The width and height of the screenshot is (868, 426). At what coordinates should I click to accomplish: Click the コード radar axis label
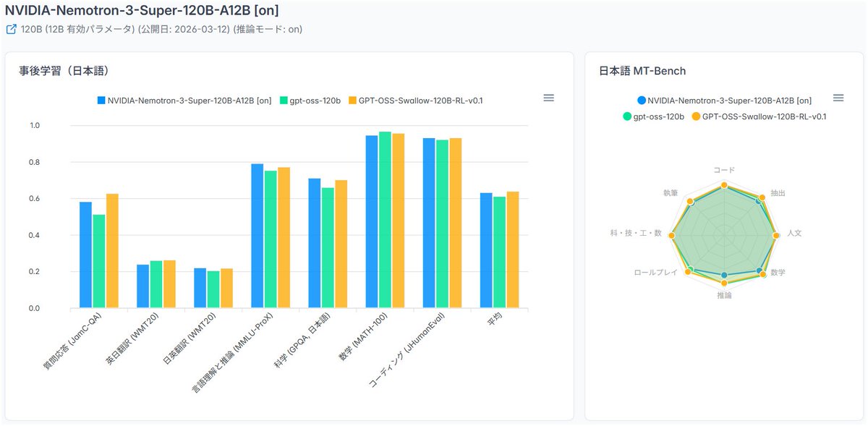pyautogui.click(x=724, y=170)
